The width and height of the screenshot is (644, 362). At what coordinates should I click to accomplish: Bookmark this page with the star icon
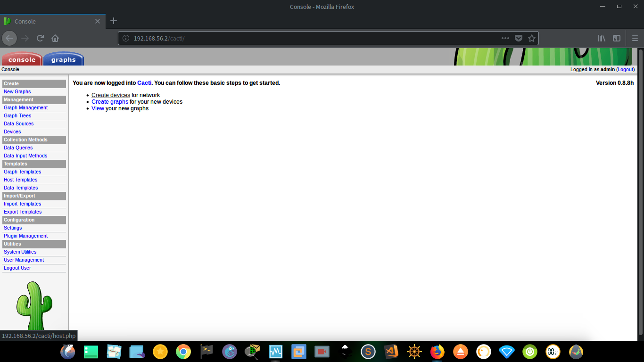point(532,38)
